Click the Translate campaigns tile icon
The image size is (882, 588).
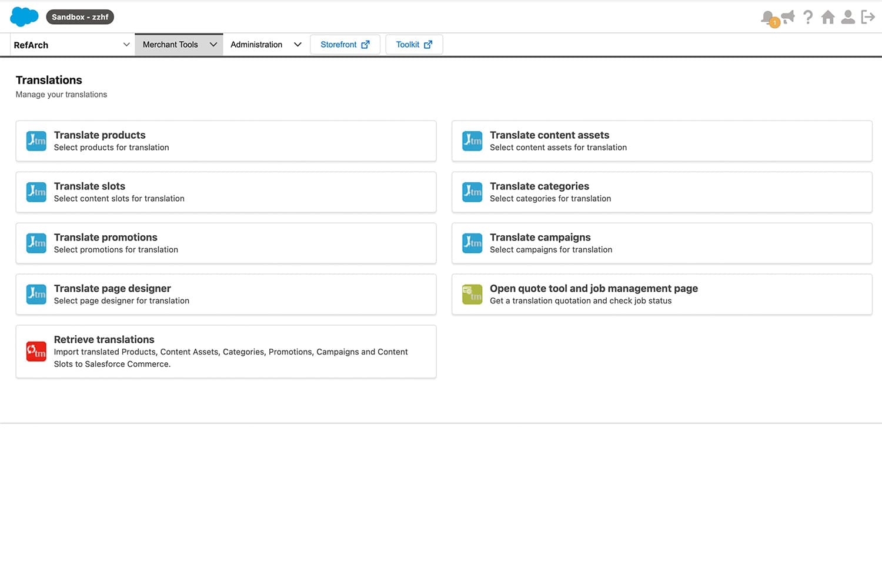tap(472, 243)
